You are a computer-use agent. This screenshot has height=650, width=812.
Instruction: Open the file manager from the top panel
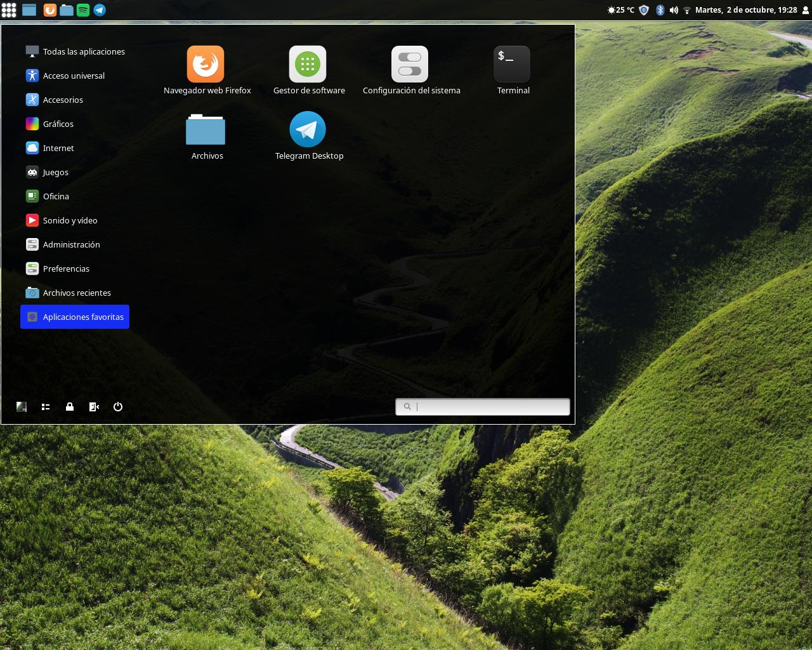pyautogui.click(x=67, y=10)
